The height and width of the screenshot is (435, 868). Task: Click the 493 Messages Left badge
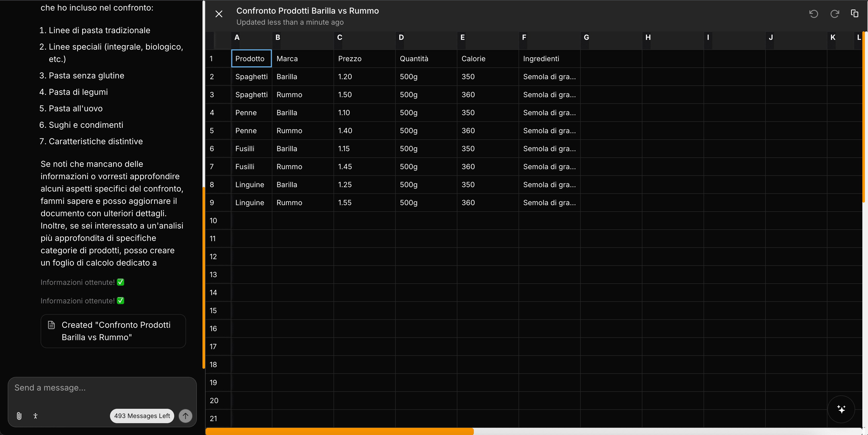pyautogui.click(x=142, y=416)
